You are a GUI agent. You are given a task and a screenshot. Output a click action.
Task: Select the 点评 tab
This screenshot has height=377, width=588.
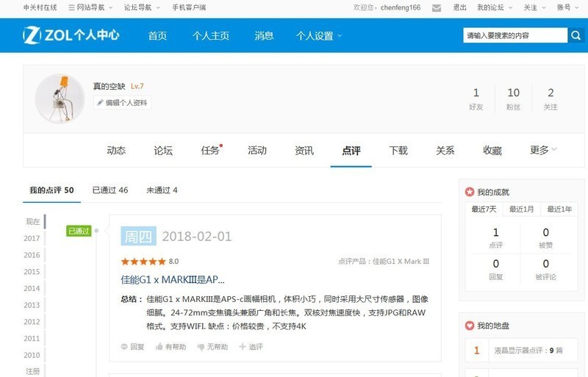tap(351, 151)
